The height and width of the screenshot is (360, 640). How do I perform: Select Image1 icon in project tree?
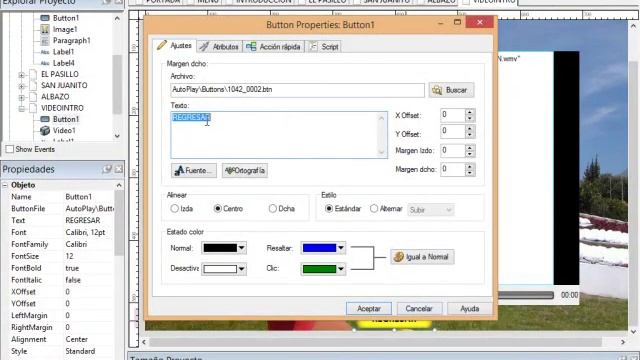[x=45, y=29]
